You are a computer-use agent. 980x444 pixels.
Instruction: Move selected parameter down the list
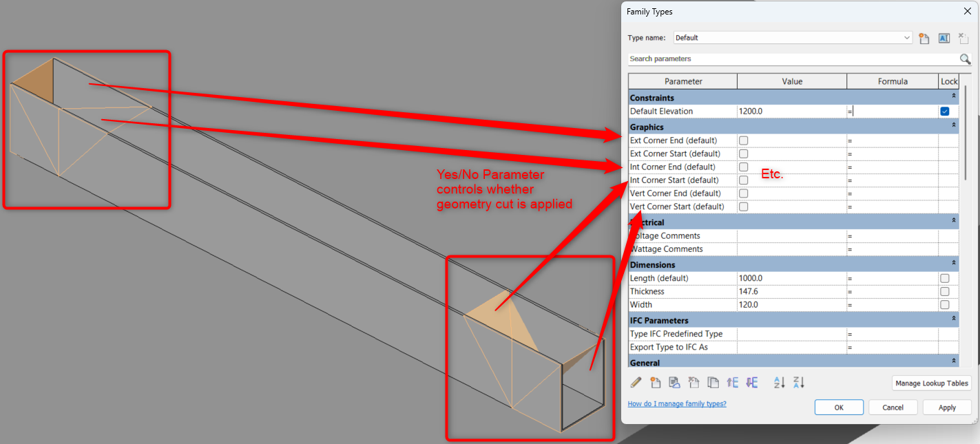751,382
